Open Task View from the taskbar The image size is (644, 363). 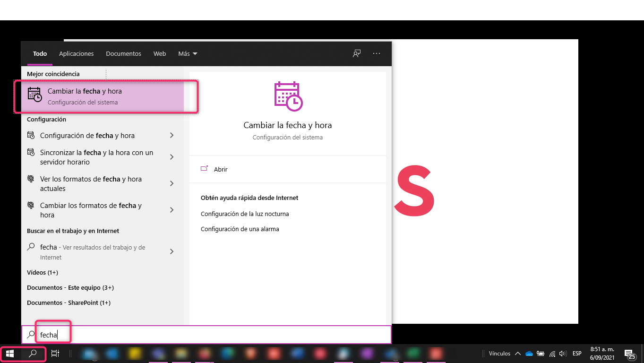(x=55, y=354)
